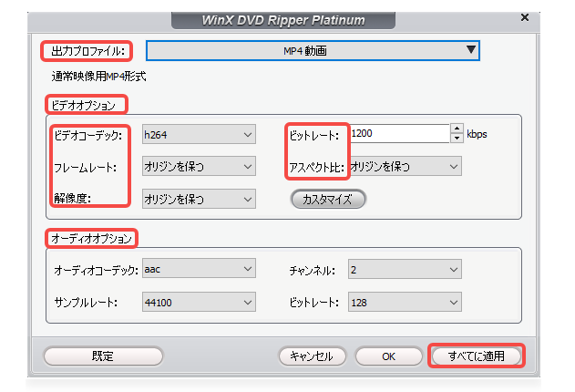Click the オーディオオプション section label
This screenshot has height=392, width=575.
click(x=91, y=238)
